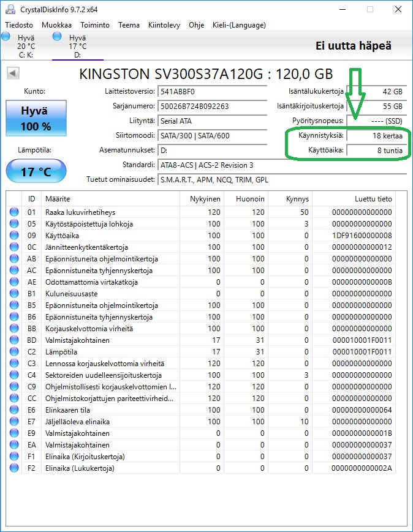Click status icon of Käytöstäpoistettuja lohkoja row
The width and height of the screenshot is (413, 532).
[x=14, y=224]
